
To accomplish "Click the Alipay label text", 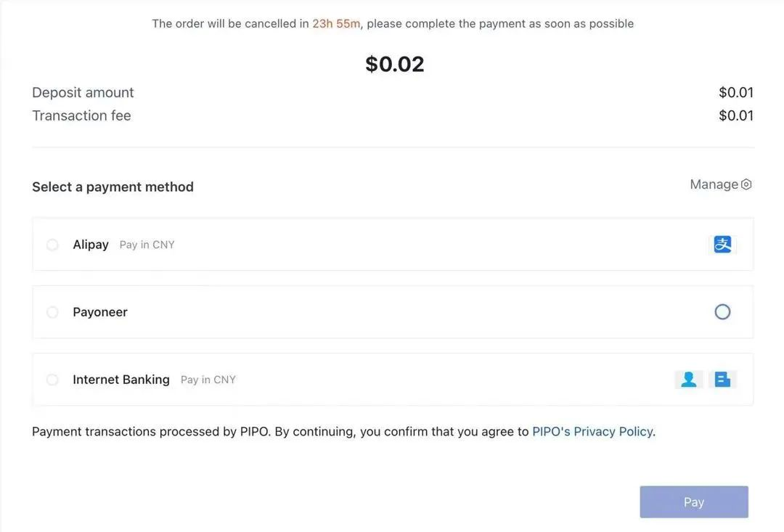I will [x=91, y=245].
